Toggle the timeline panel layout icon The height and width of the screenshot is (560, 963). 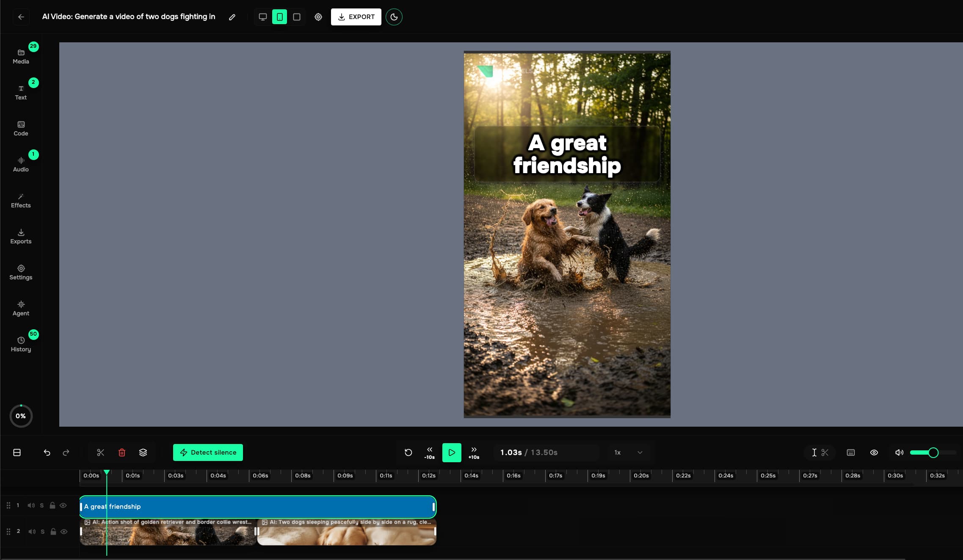17,452
